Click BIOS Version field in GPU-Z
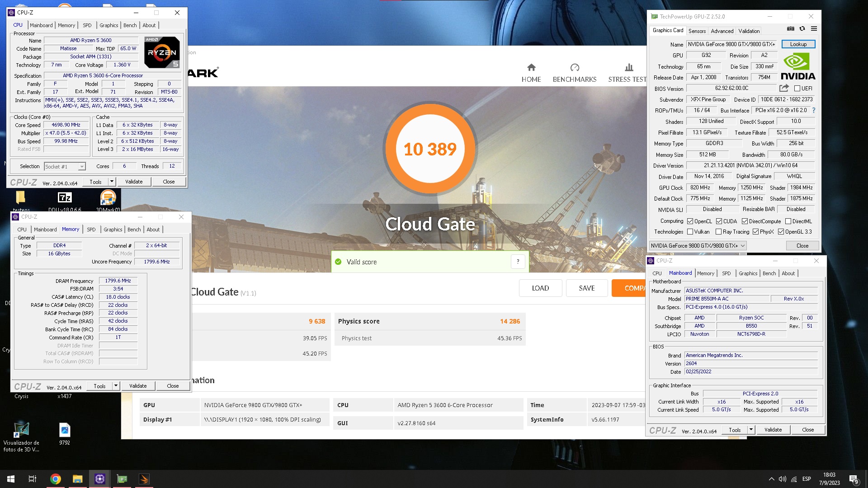The image size is (868, 488). [x=731, y=88]
